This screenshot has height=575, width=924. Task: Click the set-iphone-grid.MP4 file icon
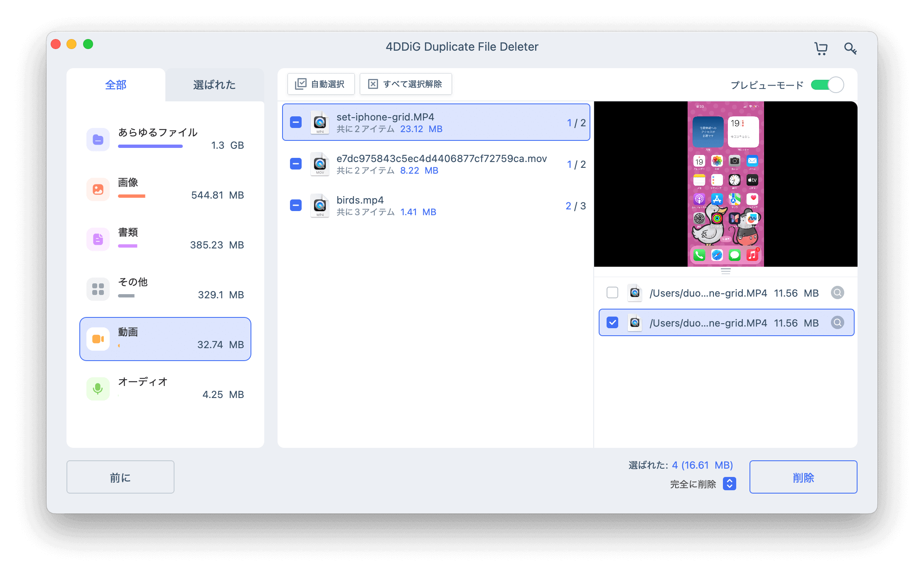pyautogui.click(x=320, y=123)
